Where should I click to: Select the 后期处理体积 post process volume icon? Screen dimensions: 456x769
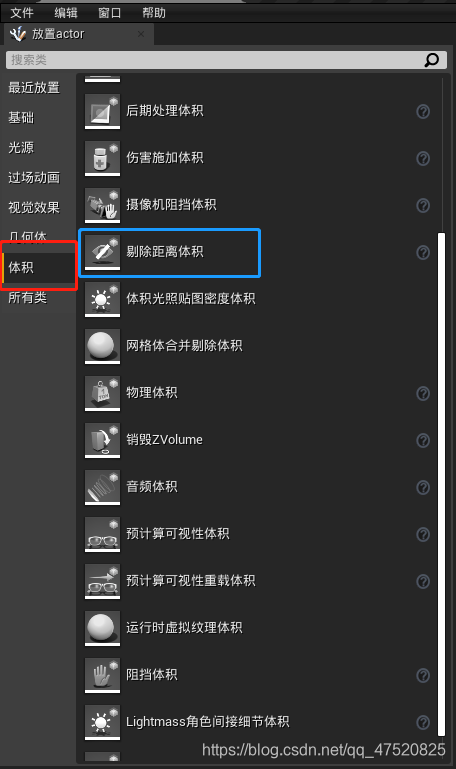102,111
